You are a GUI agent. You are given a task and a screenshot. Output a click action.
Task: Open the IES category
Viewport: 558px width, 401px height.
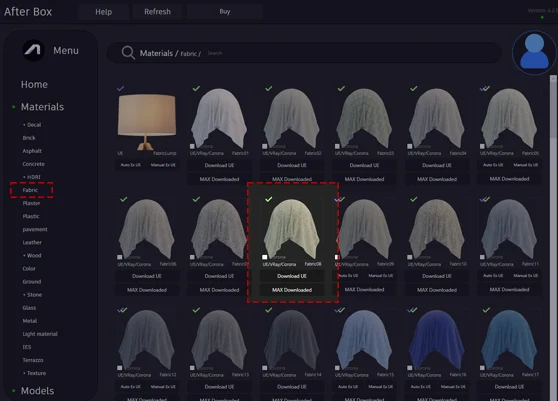point(27,347)
